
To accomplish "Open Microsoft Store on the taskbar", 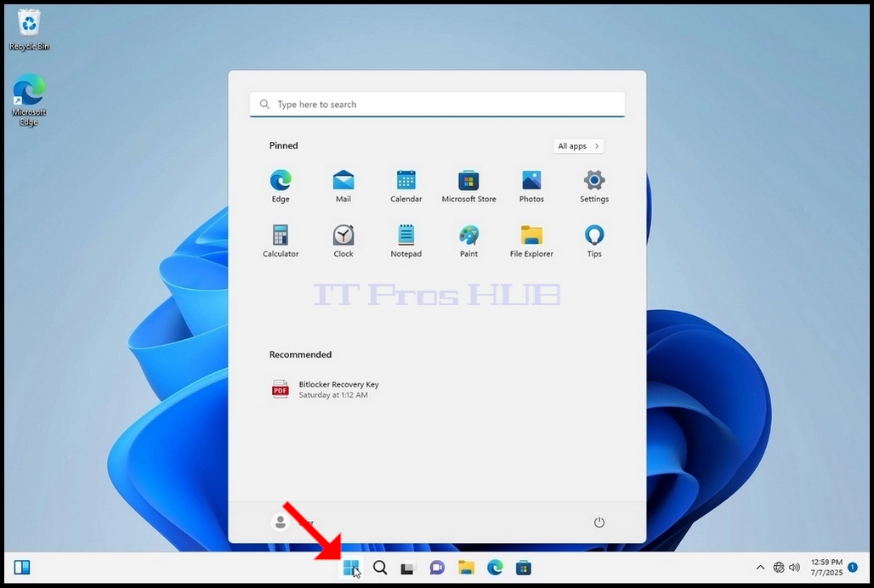I will point(524,568).
